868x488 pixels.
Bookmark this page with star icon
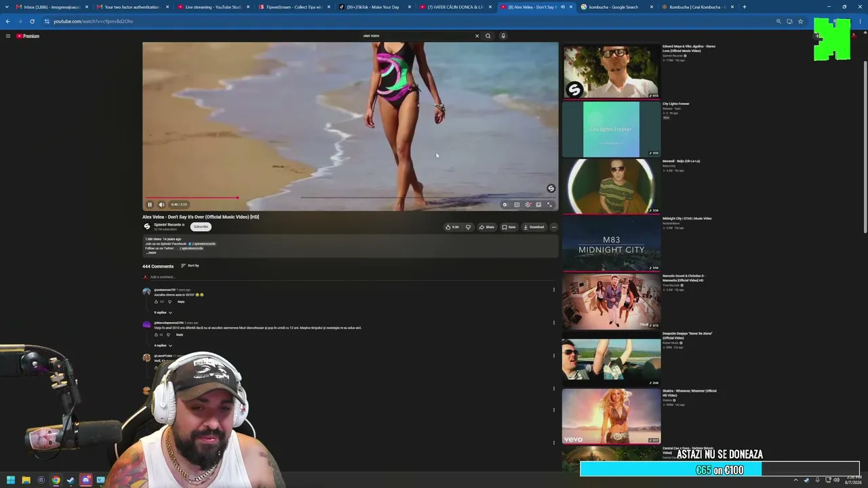[x=800, y=21]
